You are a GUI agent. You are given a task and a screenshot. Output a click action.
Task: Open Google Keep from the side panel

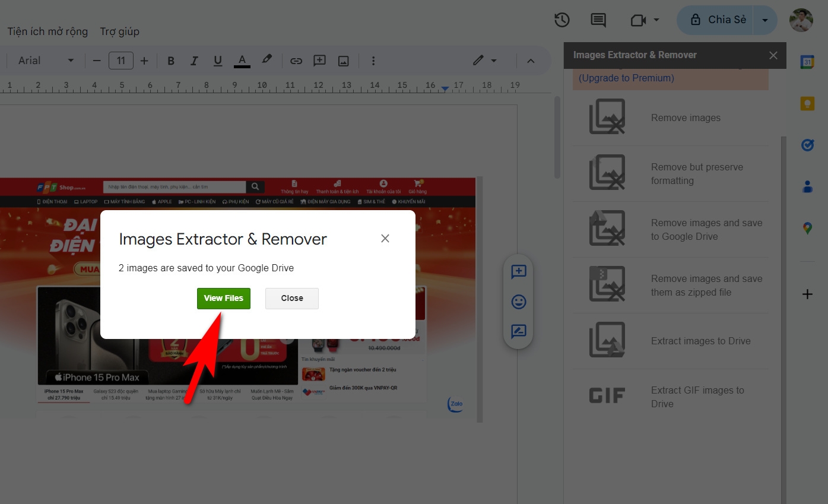807,103
